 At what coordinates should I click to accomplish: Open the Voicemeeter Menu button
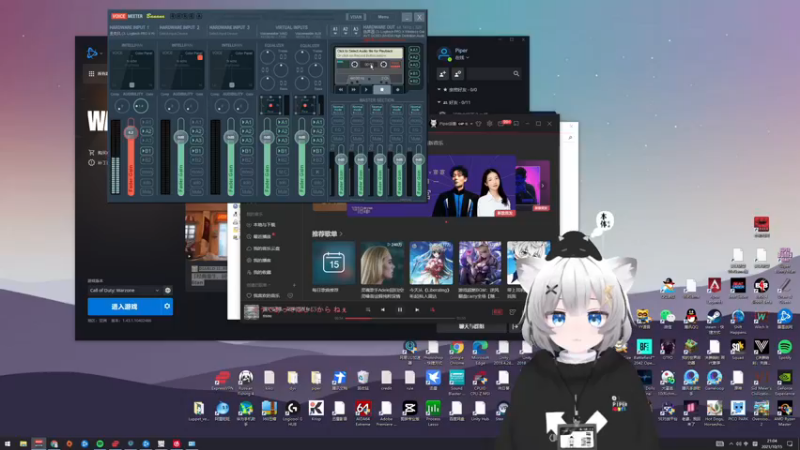click(x=383, y=17)
